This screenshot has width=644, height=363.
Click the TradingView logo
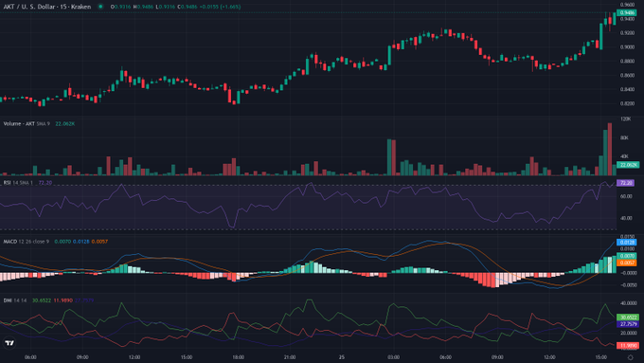[x=9, y=342]
